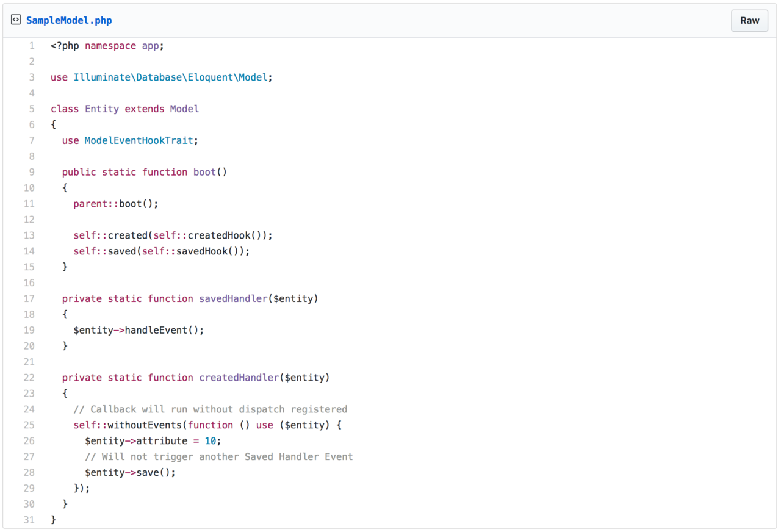Click the Raw button
The image size is (781, 532).
(749, 20)
